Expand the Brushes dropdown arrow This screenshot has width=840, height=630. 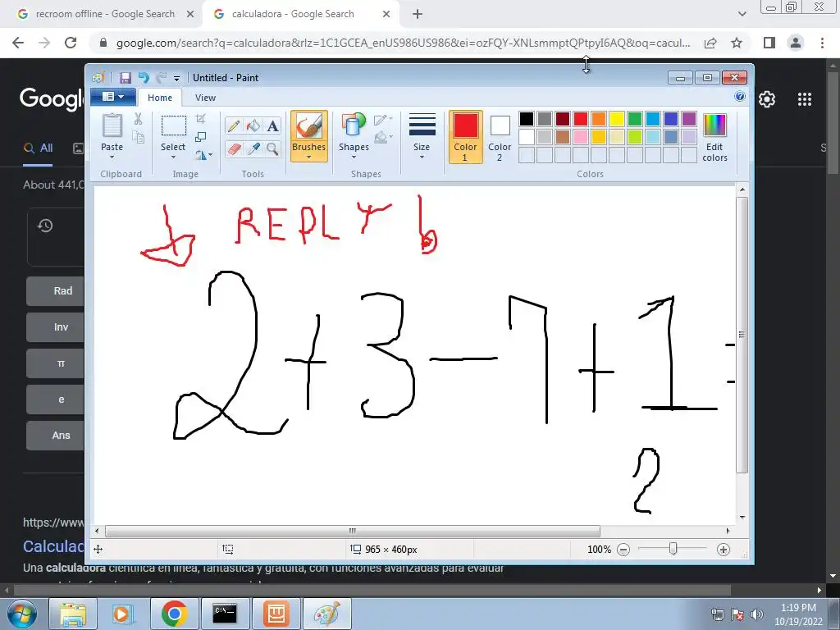[x=309, y=157]
